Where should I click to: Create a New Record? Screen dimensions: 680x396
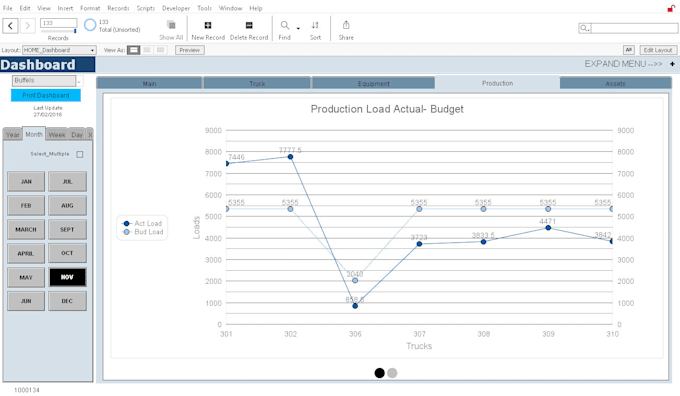pyautogui.click(x=208, y=25)
